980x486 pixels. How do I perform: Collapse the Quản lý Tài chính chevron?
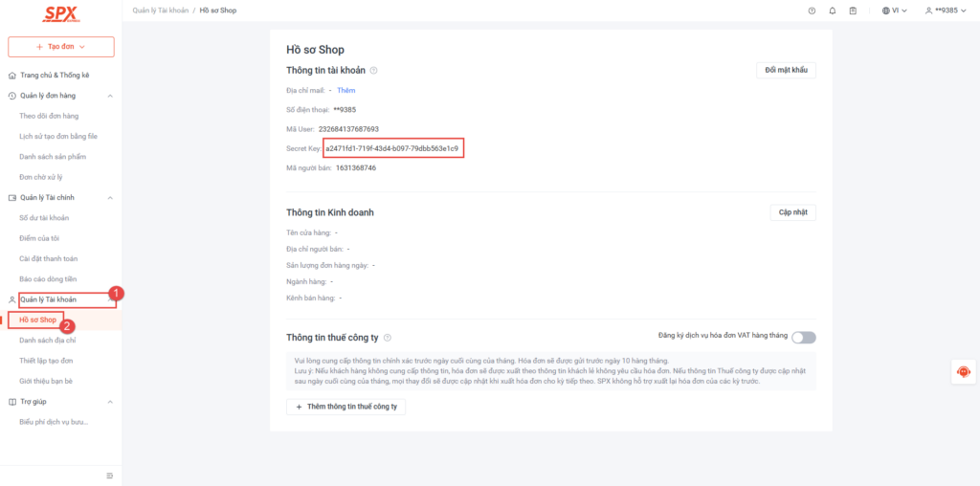[110, 197]
